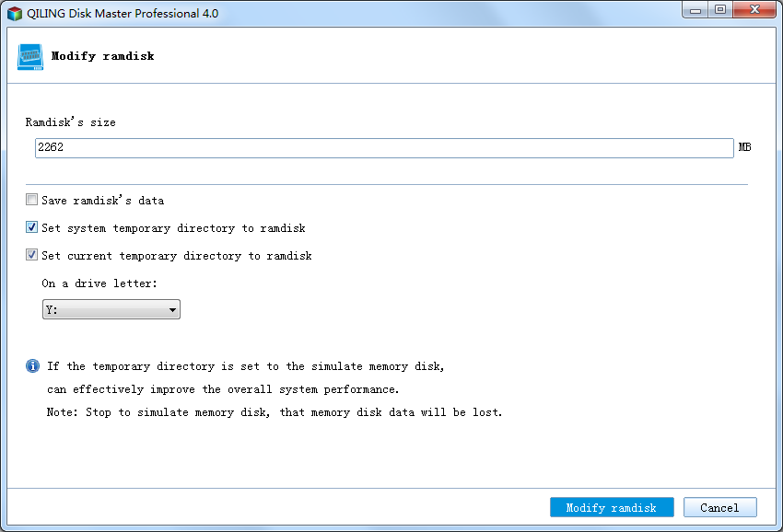This screenshot has width=783, height=532.
Task: Click the 'Modify ramdisk' heading text
Action: [103, 56]
